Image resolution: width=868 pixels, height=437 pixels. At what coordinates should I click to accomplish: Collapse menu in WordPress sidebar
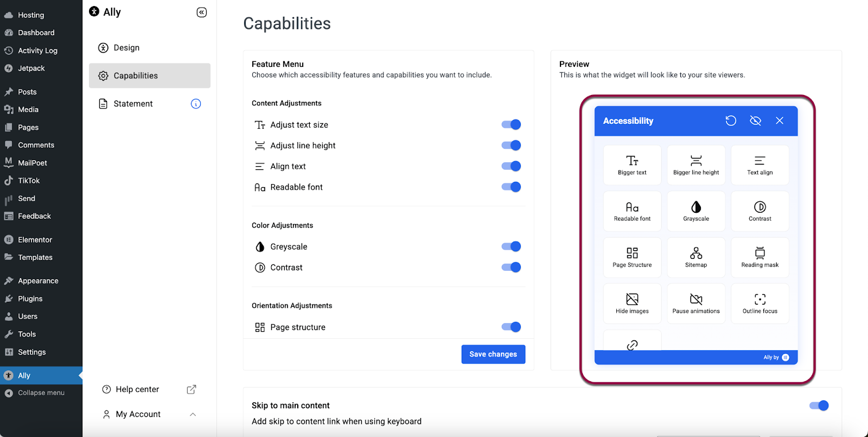(x=41, y=393)
